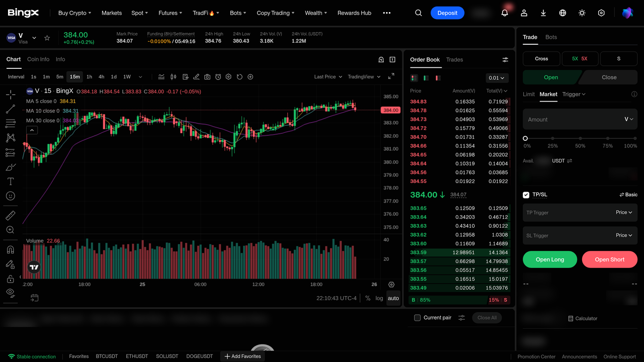Uncheck the TP/SL checkbox
Screen dimensions: 644x362
click(526, 195)
